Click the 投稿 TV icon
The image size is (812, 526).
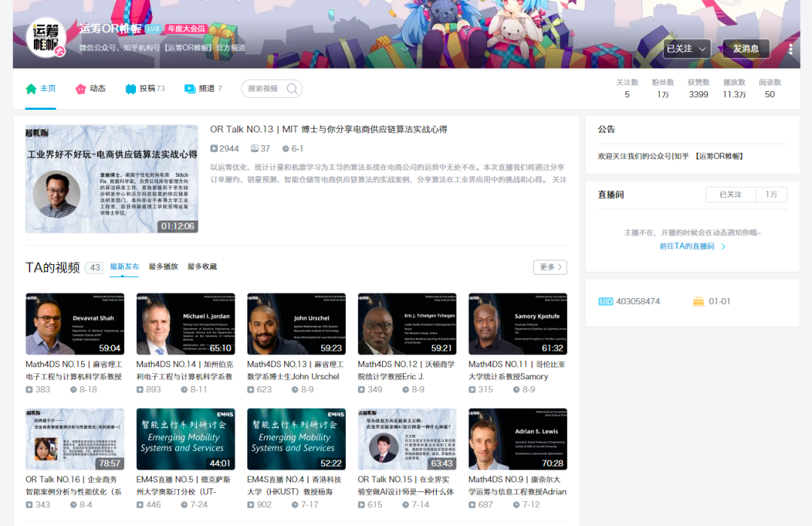point(131,89)
